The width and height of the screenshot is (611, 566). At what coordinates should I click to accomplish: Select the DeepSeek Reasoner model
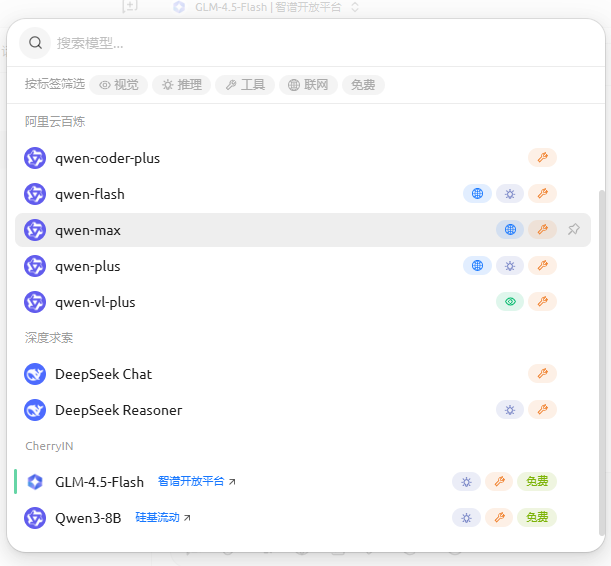(303, 410)
